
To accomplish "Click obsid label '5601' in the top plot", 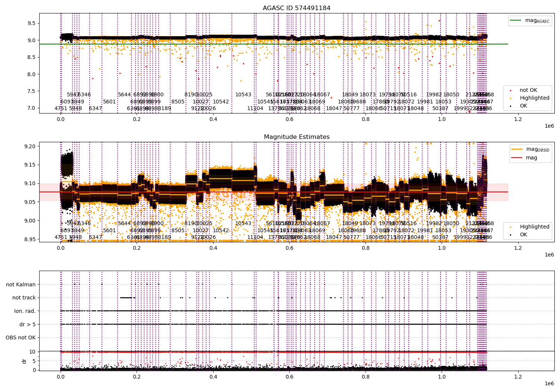I will (109, 102).
